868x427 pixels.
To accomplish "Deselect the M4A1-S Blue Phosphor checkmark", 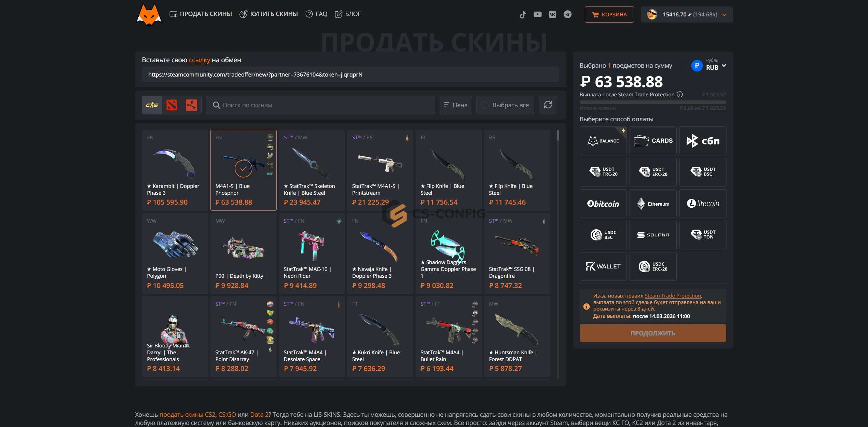I will click(243, 168).
